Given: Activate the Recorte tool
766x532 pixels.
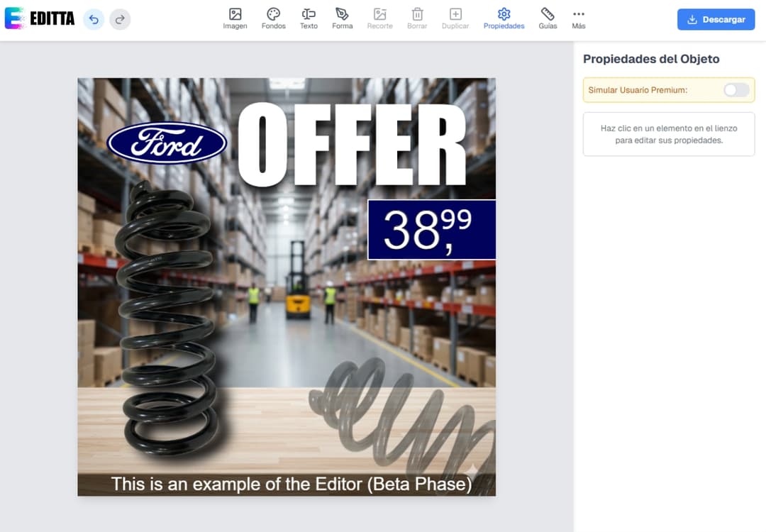Looking at the screenshot, I should click(379, 19).
